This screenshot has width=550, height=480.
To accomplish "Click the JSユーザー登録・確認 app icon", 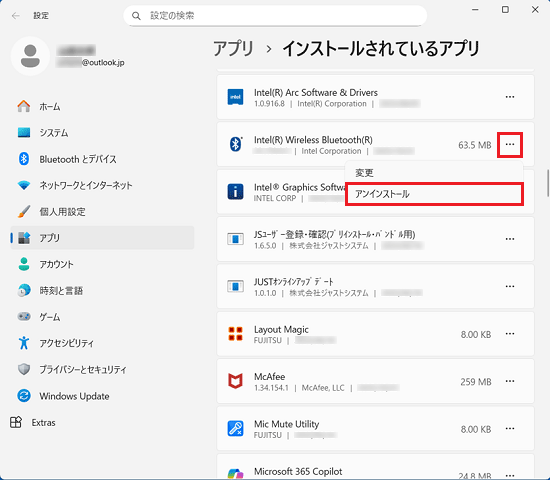I will [235, 239].
